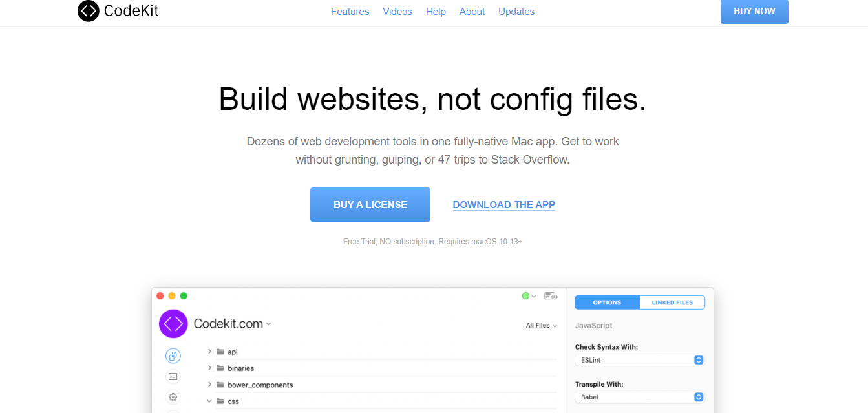Open the Codekit.com project switcher chevron
868x413 pixels.
pos(268,324)
